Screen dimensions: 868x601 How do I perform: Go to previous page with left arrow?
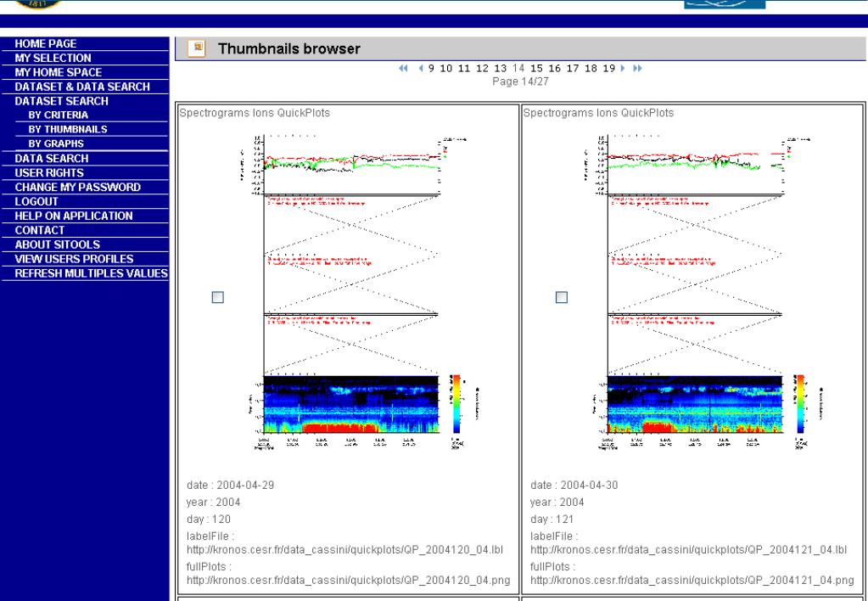[x=421, y=68]
